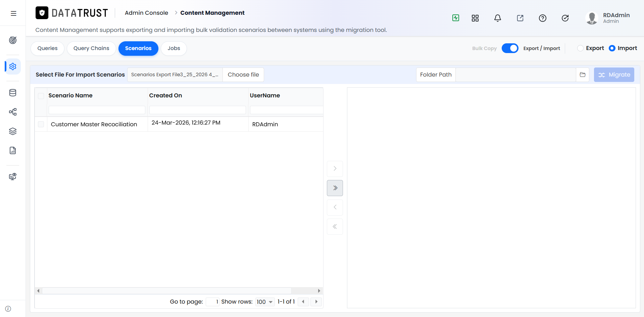Focus the Created On filter field
This screenshot has width=644, height=317.
point(198,110)
